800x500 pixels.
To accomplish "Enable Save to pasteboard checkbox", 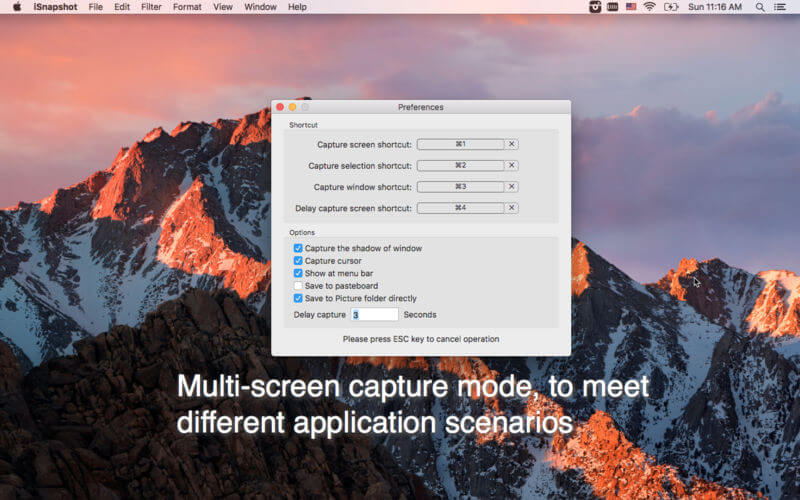I will coord(298,286).
